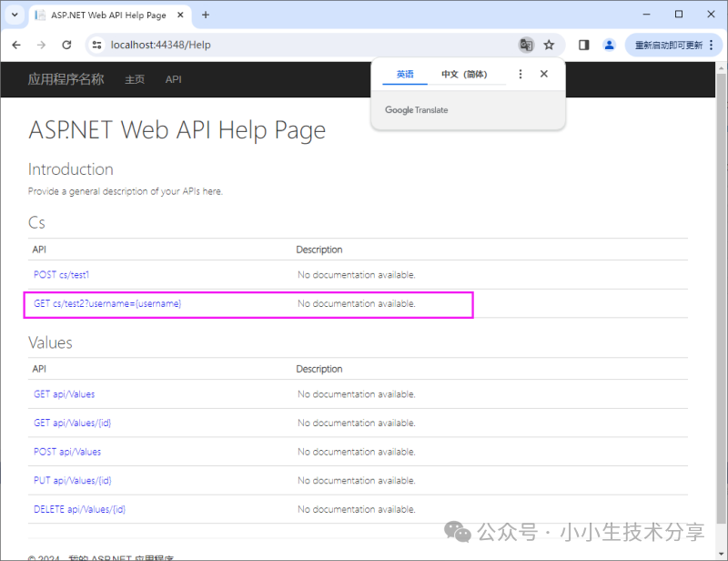
Task: Click the browser back arrow
Action: coord(16,45)
